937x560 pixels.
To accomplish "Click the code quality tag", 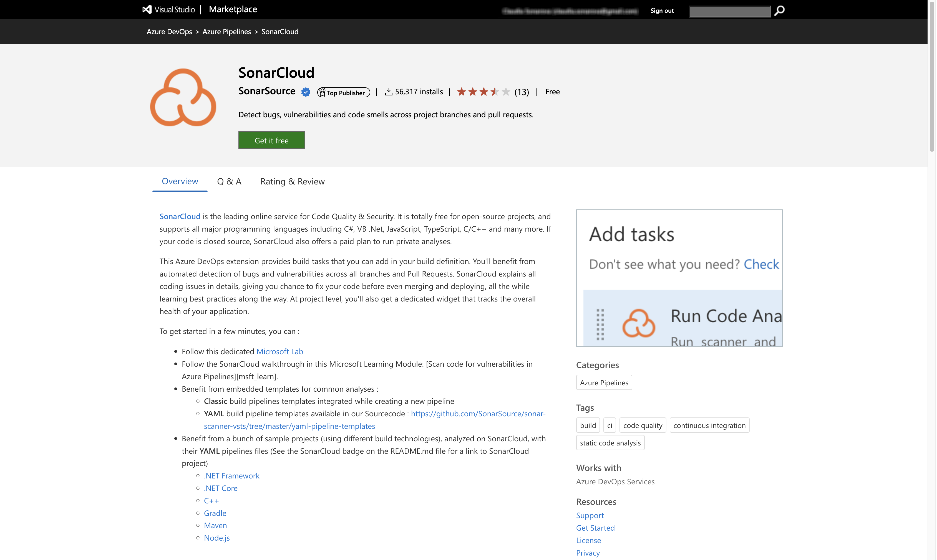I will tap(643, 425).
